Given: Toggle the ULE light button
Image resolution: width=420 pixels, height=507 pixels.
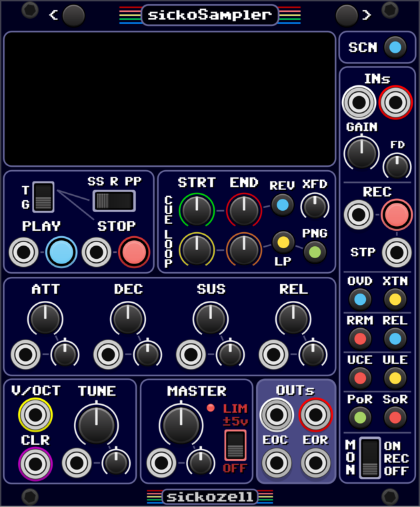Looking at the screenshot, I should click(x=395, y=378).
